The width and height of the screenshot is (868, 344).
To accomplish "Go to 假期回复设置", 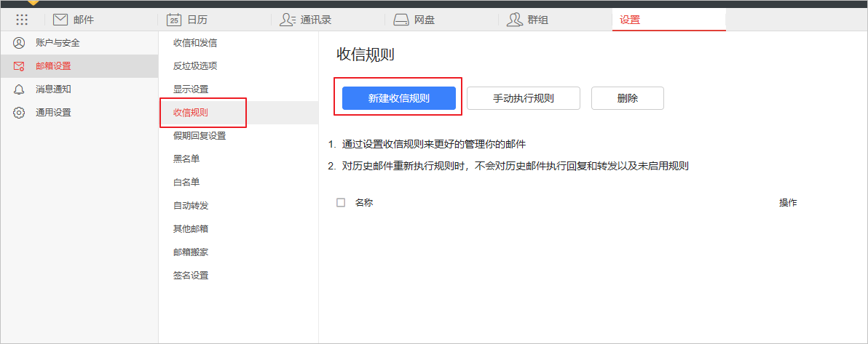I will pyautogui.click(x=199, y=136).
